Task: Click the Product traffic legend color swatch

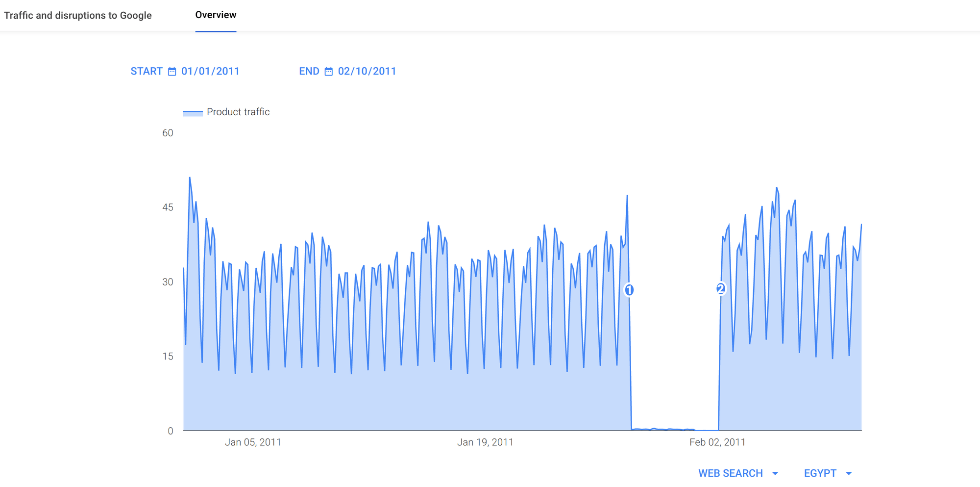Action: (x=193, y=112)
